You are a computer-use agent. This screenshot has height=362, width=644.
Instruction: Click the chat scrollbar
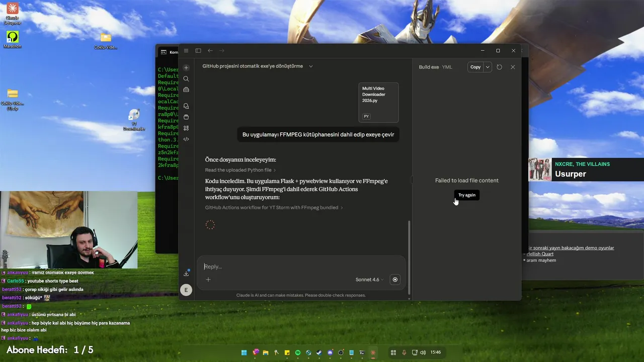[409, 257]
